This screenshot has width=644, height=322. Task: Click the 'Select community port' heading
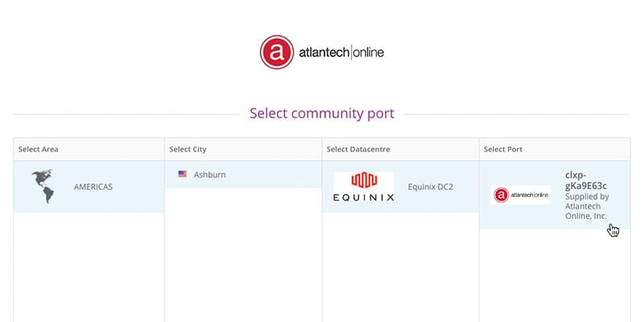click(322, 114)
